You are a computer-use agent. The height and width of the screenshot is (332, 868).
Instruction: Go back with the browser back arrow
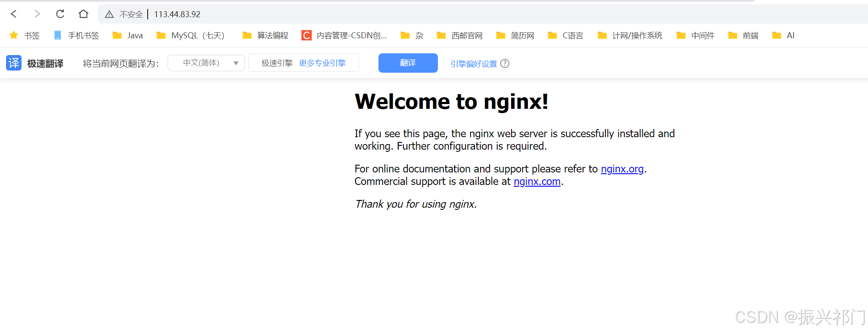tap(14, 14)
